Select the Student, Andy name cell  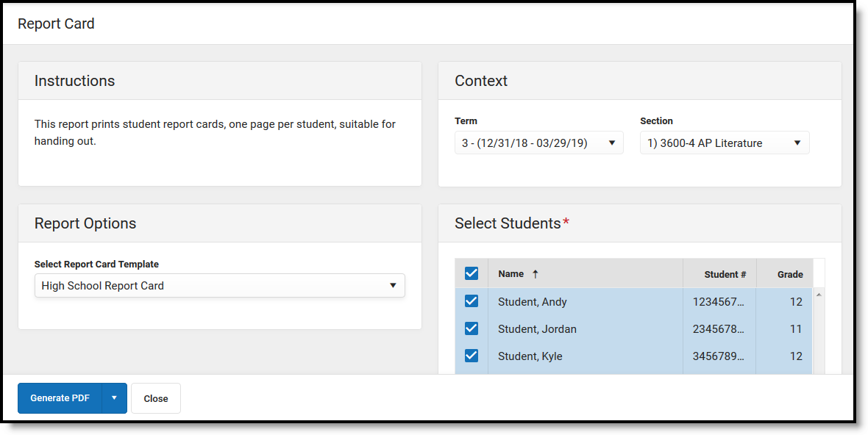[533, 302]
